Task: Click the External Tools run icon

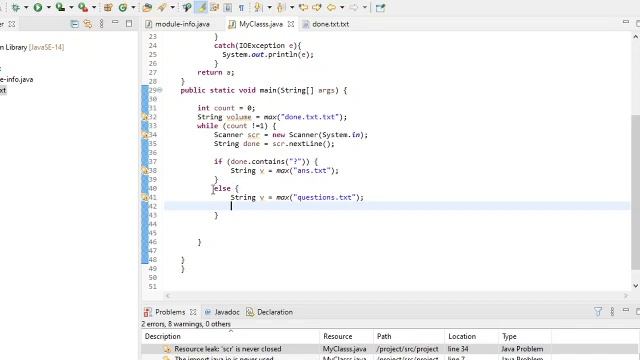Action: point(83,7)
